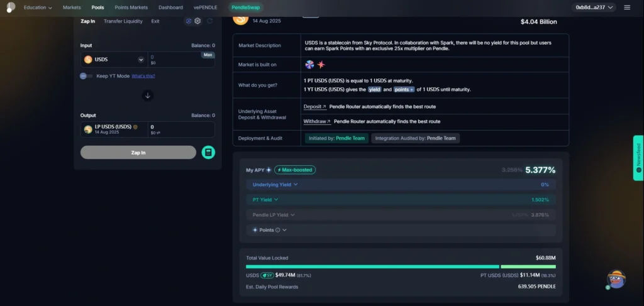Open the What's this? link

pyautogui.click(x=143, y=76)
